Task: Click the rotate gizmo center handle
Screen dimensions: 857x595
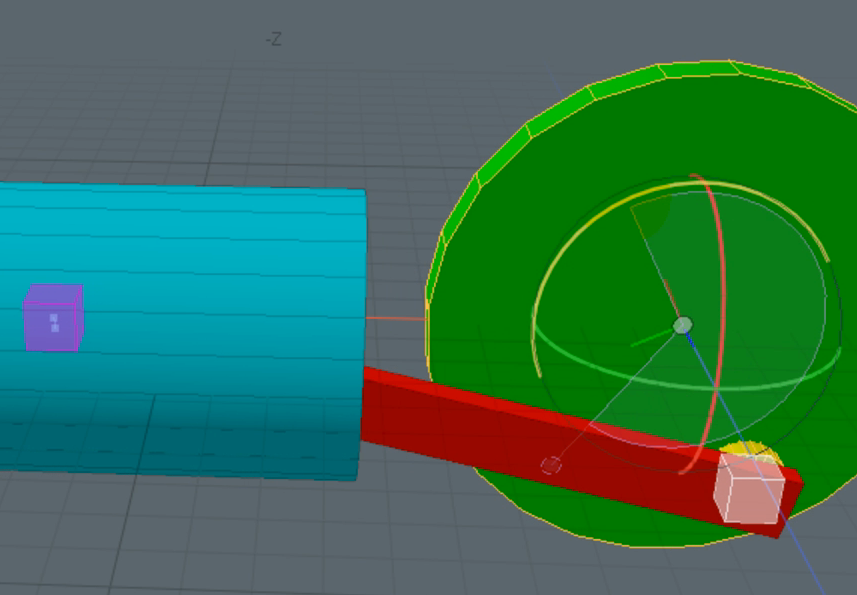Action: (x=683, y=325)
